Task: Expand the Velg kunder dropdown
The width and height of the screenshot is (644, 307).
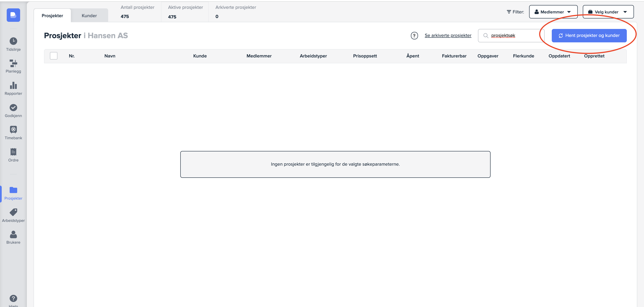Action: point(608,12)
